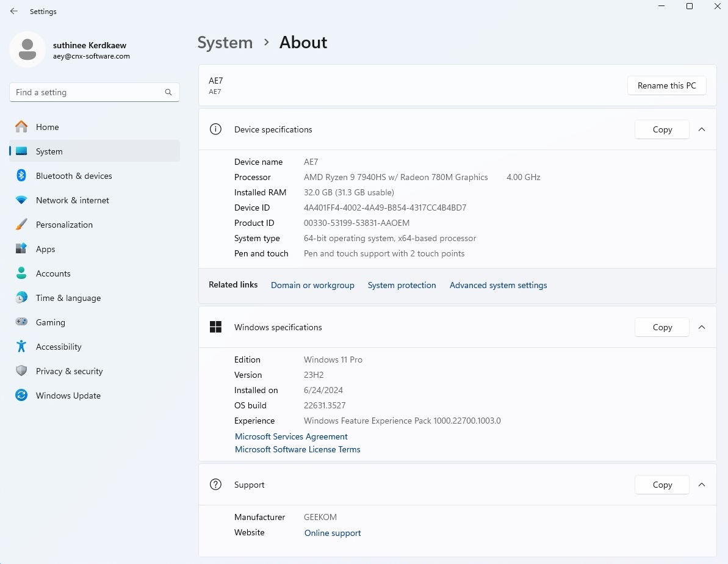Open the suthinee Kerdkaew account name
This screenshot has width=728, height=564.
pos(90,45)
